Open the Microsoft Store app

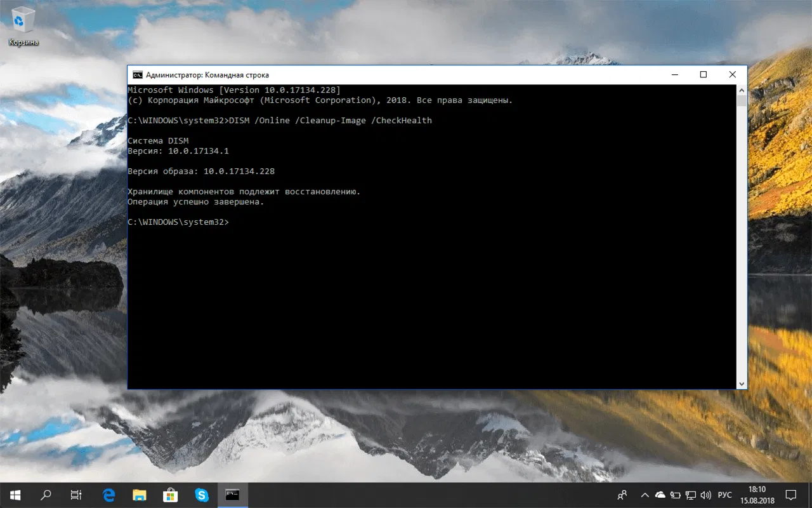tap(170, 495)
